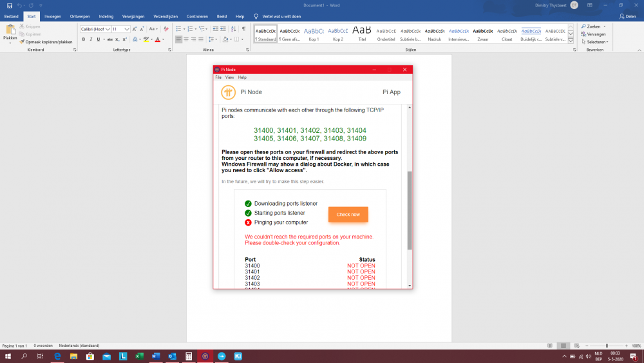Show paragraph marks with the pilcrow icon

click(x=243, y=29)
